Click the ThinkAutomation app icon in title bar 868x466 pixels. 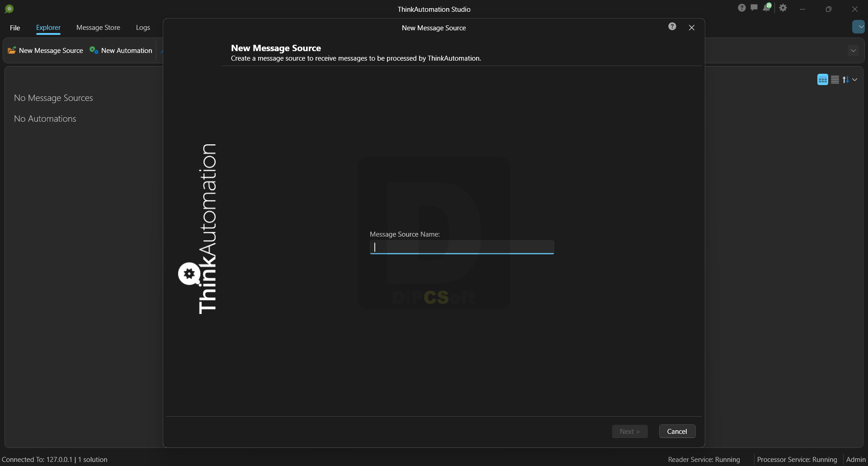point(9,9)
